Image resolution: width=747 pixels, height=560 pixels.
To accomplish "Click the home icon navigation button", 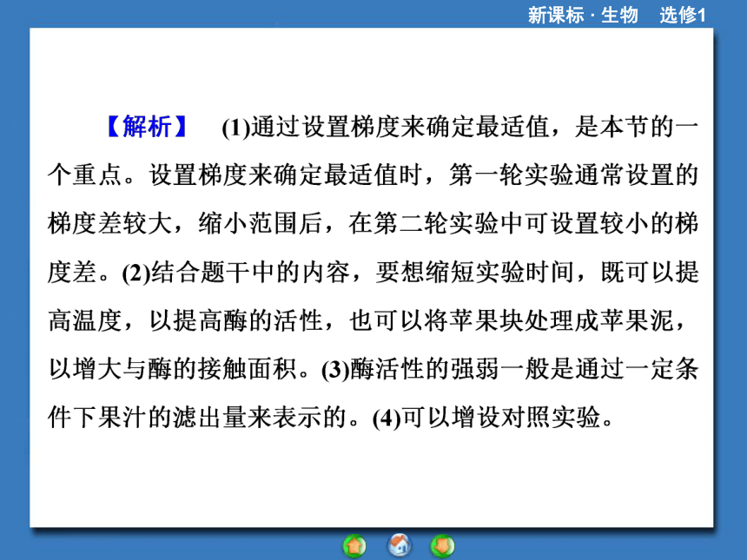I will 400,545.
